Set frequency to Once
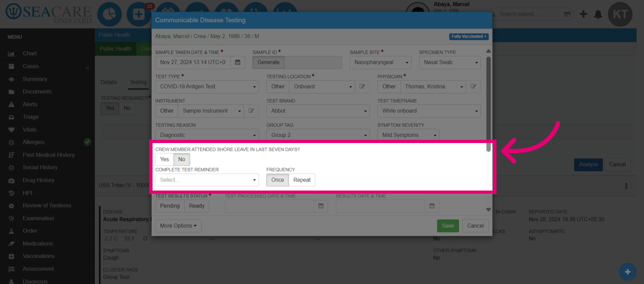Viewport: 644px width, 284px height. [278, 180]
